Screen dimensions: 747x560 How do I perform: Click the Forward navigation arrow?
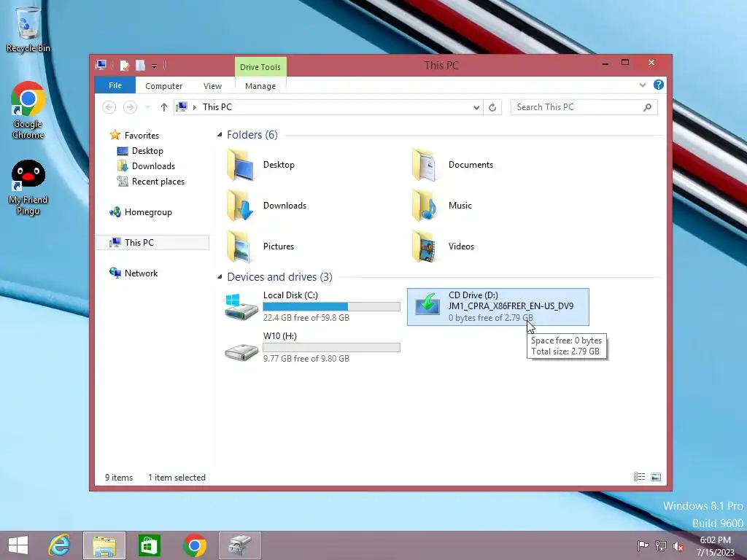coord(130,107)
